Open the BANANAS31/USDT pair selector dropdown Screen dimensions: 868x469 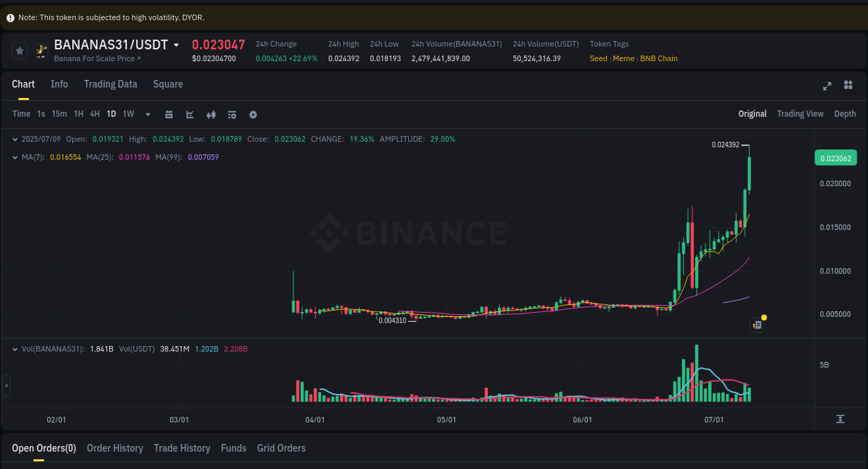click(177, 44)
